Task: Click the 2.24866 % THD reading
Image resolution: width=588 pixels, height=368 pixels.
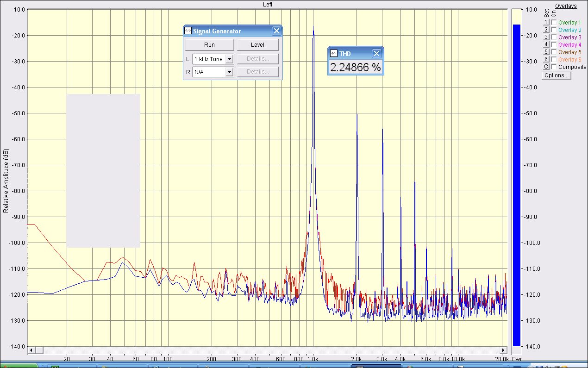Action: click(356, 67)
